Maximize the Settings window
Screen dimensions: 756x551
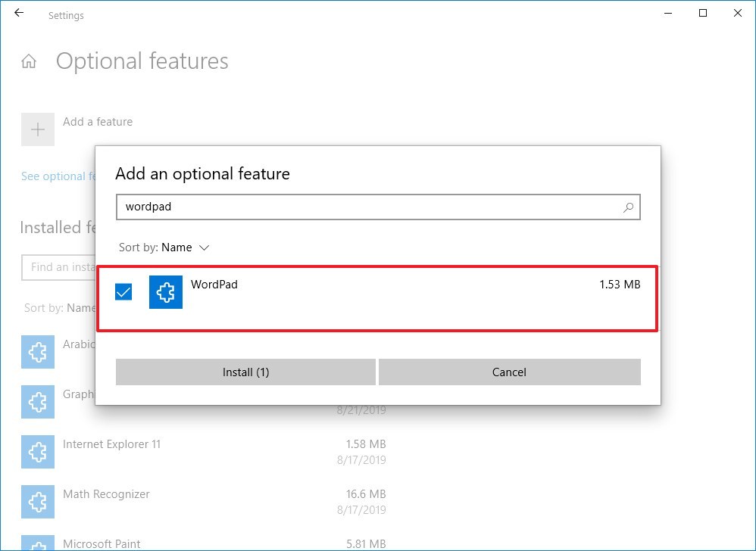(x=703, y=14)
